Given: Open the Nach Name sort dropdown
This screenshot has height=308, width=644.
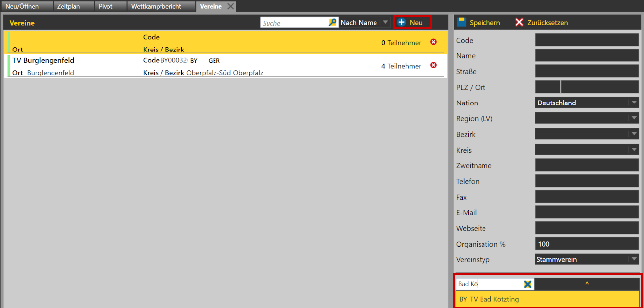Looking at the screenshot, I should pos(385,22).
